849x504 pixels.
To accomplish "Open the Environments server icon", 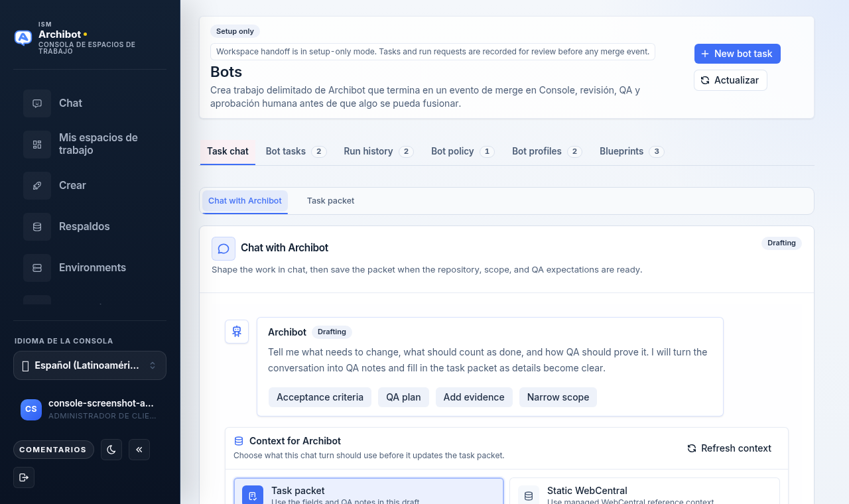I will tap(37, 268).
